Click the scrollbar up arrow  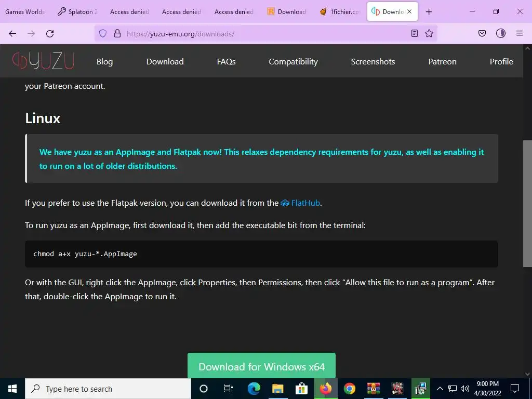pos(528,48)
